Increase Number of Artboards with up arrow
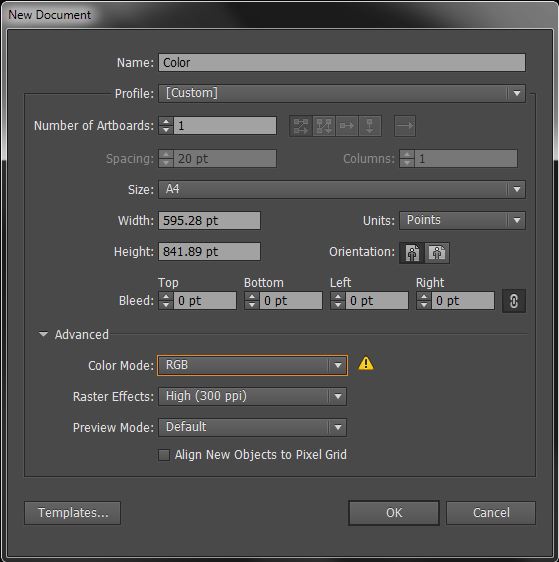The height and width of the screenshot is (562, 559). click(x=166, y=122)
